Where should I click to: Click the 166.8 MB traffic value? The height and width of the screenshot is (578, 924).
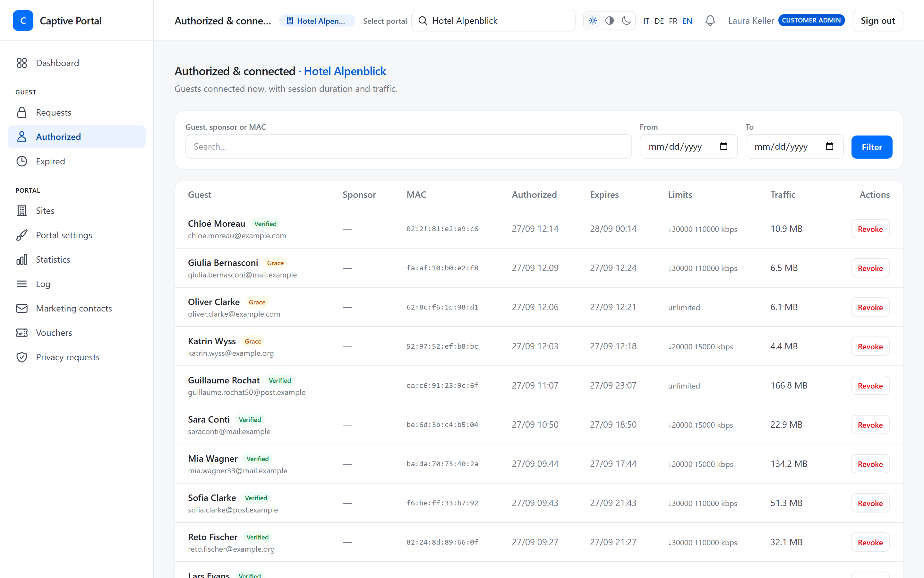click(x=789, y=385)
